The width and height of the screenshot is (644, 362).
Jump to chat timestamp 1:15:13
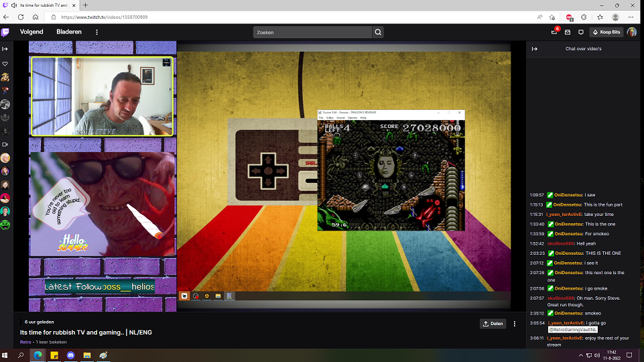tap(536, 204)
